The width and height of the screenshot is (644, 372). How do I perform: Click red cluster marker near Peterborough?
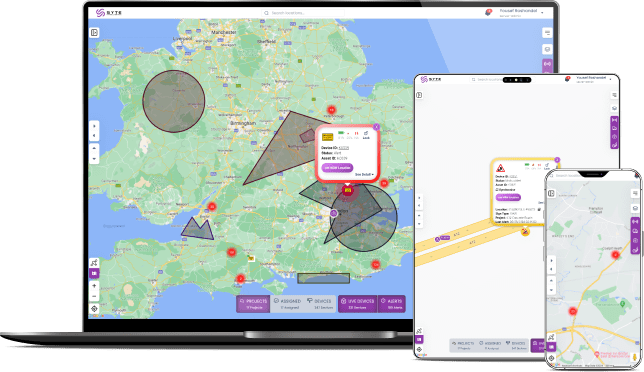[331, 110]
